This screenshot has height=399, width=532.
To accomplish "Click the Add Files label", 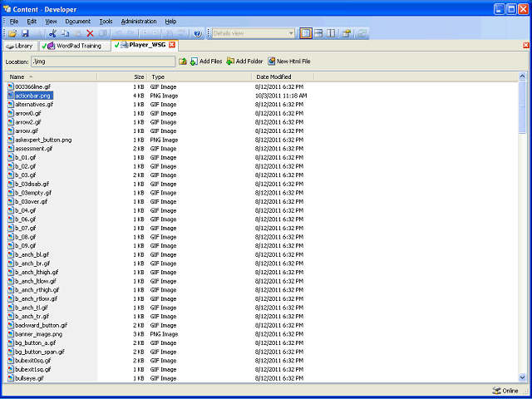I will (210, 62).
